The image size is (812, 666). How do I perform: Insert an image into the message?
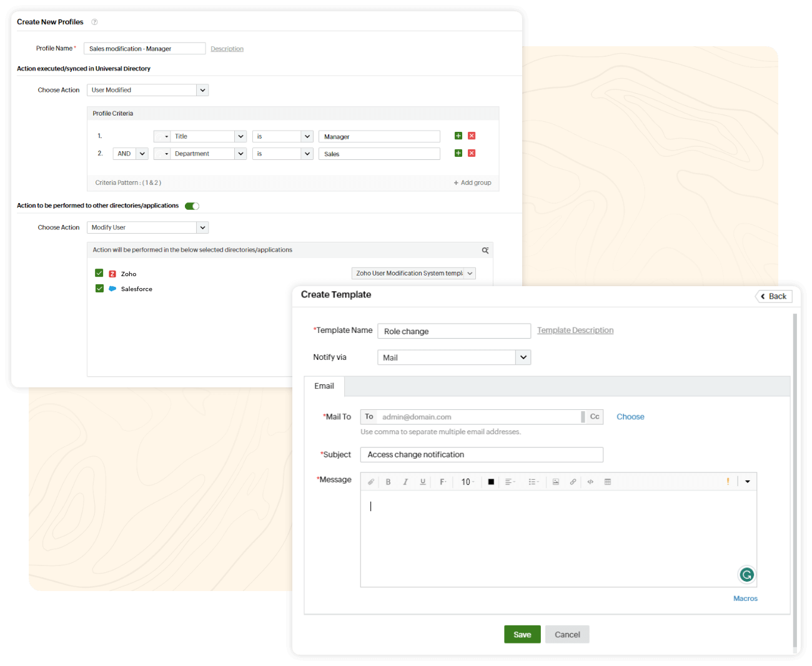tap(555, 481)
